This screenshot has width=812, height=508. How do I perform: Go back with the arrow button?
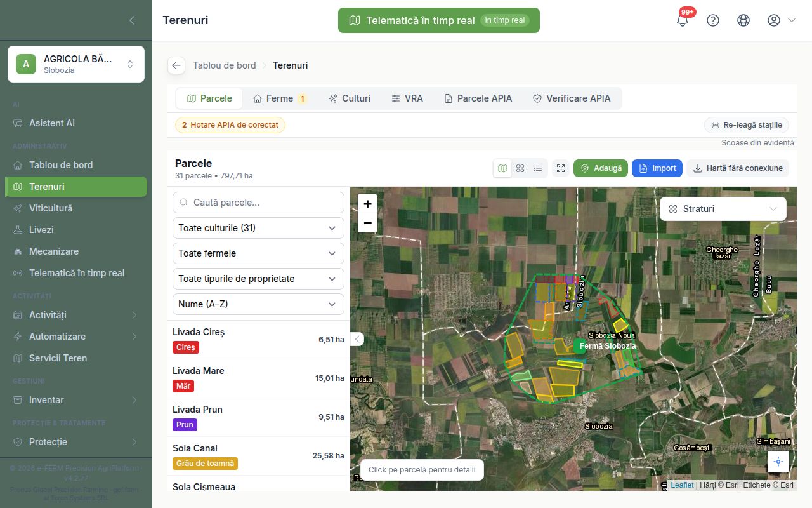pos(176,65)
